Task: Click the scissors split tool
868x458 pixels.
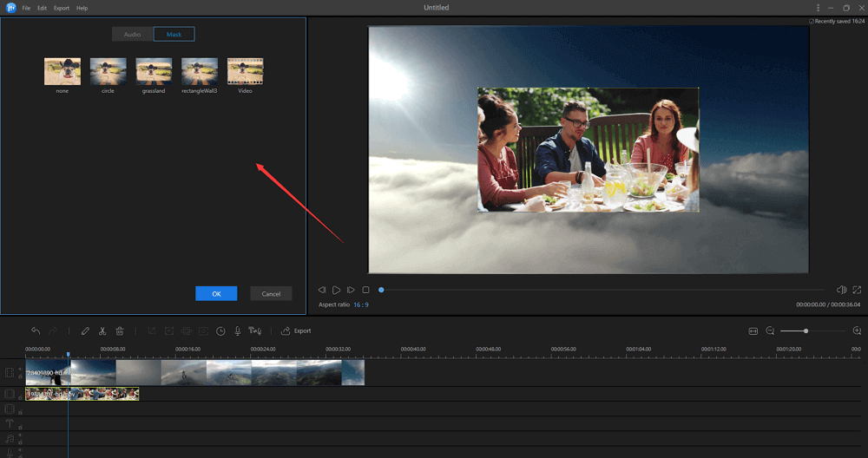Action: 102,330
